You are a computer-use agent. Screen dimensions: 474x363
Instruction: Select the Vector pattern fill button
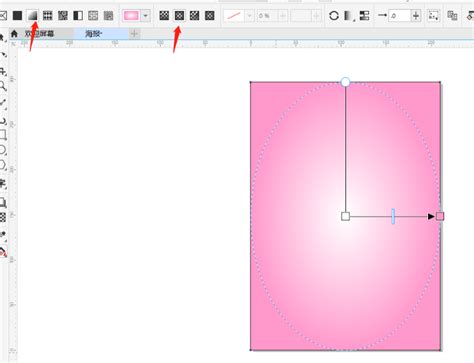click(48, 15)
